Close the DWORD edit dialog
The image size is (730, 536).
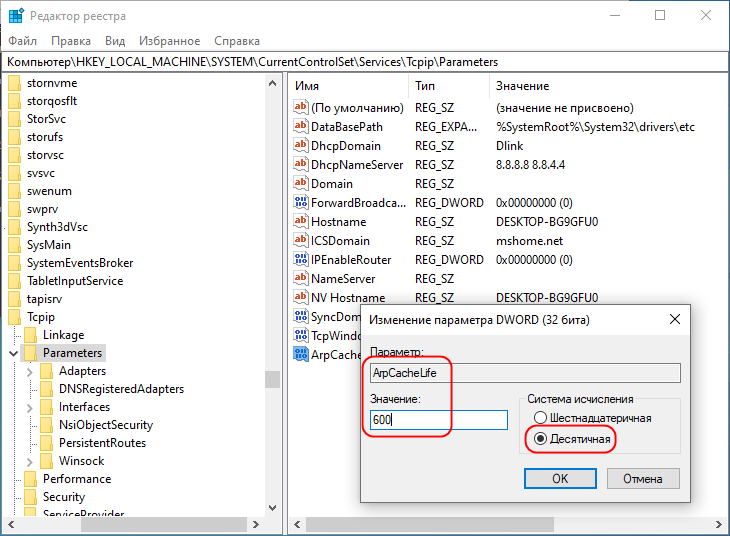click(x=675, y=319)
